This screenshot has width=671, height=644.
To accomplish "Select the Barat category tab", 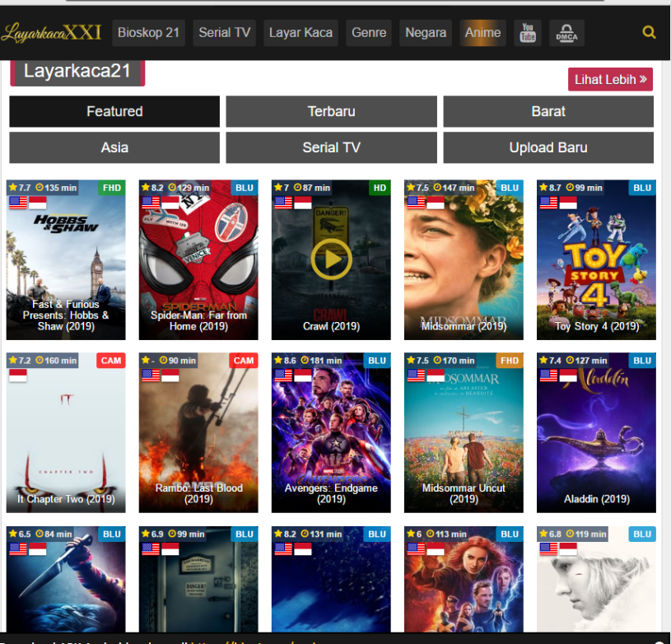I will (548, 111).
